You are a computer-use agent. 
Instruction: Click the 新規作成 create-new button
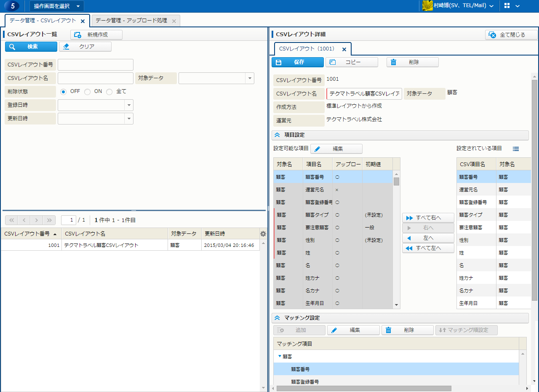[96, 35]
